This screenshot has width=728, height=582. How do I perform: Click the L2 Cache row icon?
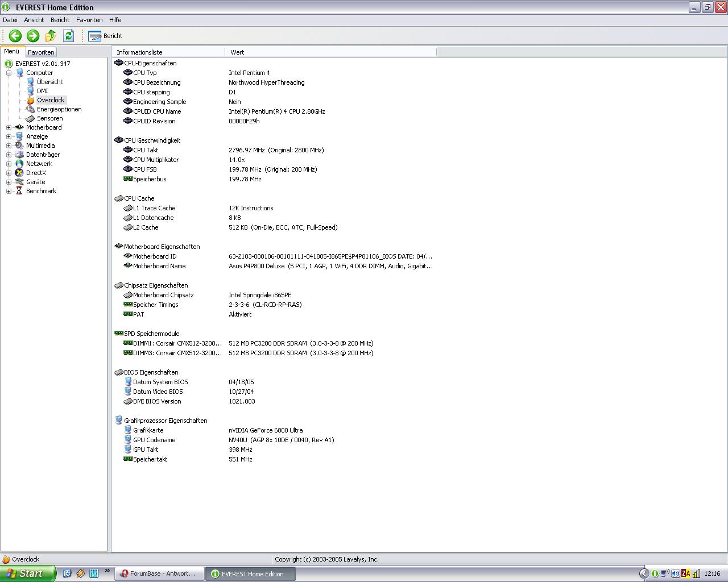click(x=128, y=227)
